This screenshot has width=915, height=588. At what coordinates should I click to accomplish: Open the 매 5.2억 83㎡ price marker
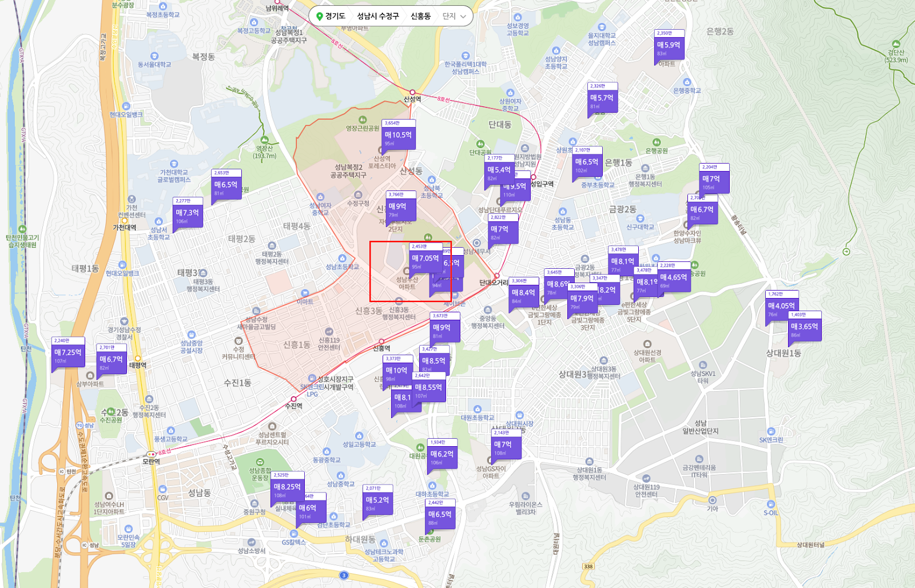pyautogui.click(x=378, y=500)
